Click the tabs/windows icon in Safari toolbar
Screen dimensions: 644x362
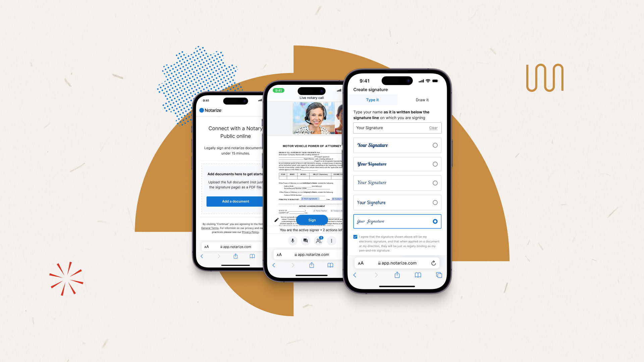tap(438, 275)
